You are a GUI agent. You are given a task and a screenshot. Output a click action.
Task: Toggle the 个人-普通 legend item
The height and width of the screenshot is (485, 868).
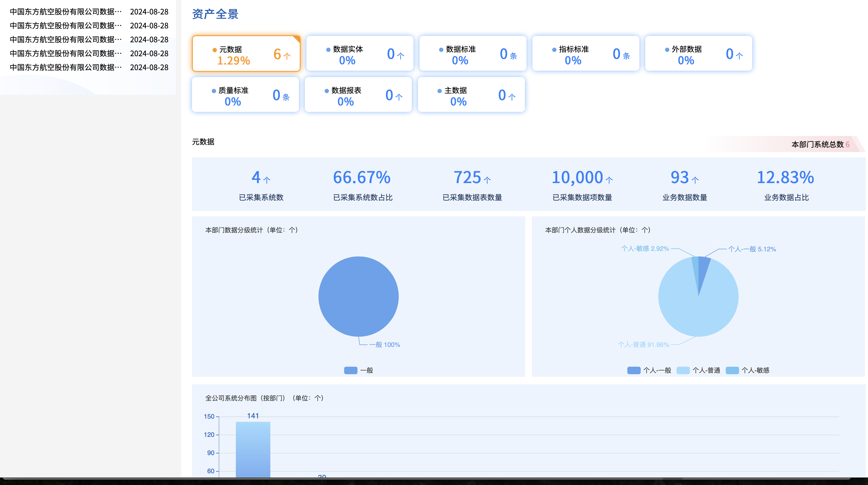(x=698, y=370)
